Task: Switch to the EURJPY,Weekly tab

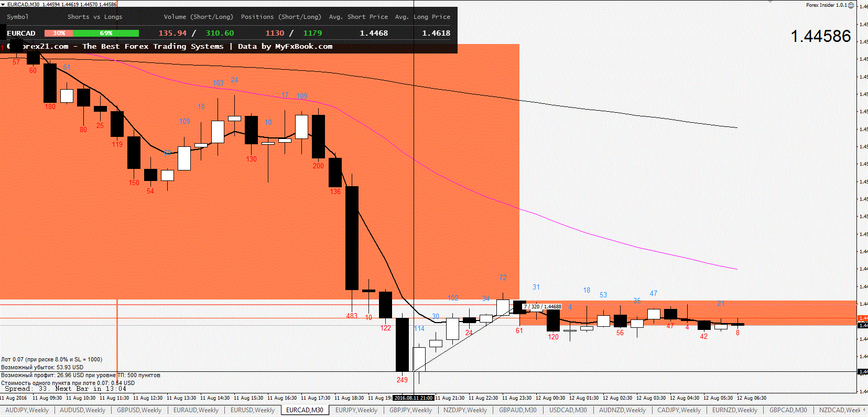Action: (356, 410)
